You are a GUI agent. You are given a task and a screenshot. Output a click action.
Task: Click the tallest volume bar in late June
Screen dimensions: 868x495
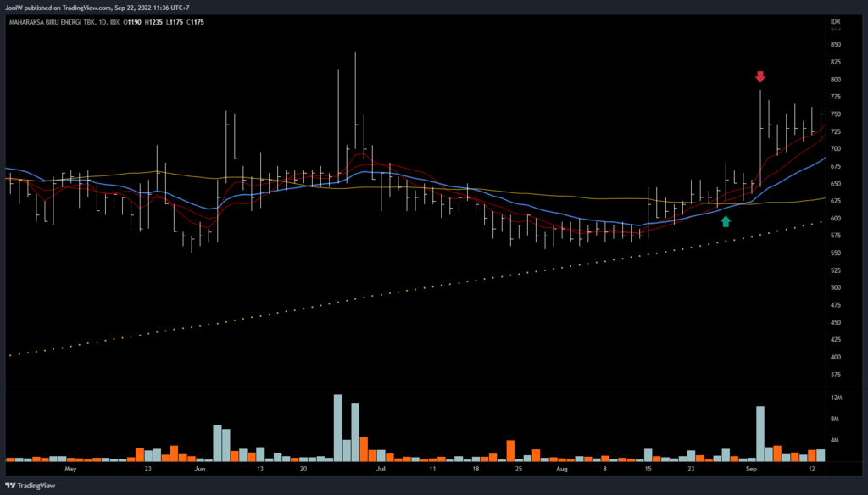(338, 428)
